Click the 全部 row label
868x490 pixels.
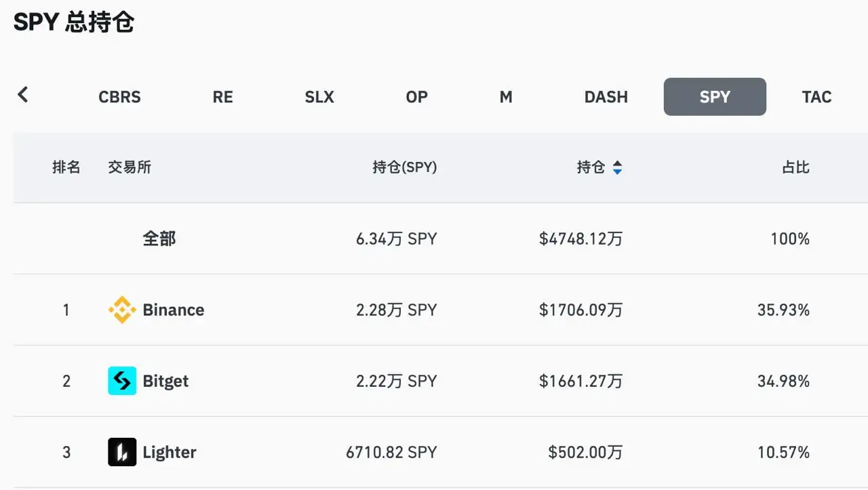coord(159,239)
